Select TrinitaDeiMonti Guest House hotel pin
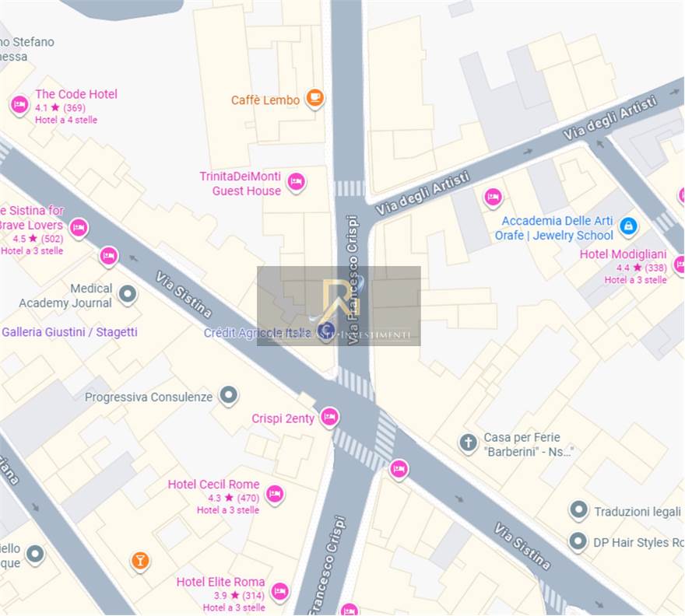The width and height of the screenshot is (685, 616). pyautogui.click(x=297, y=182)
